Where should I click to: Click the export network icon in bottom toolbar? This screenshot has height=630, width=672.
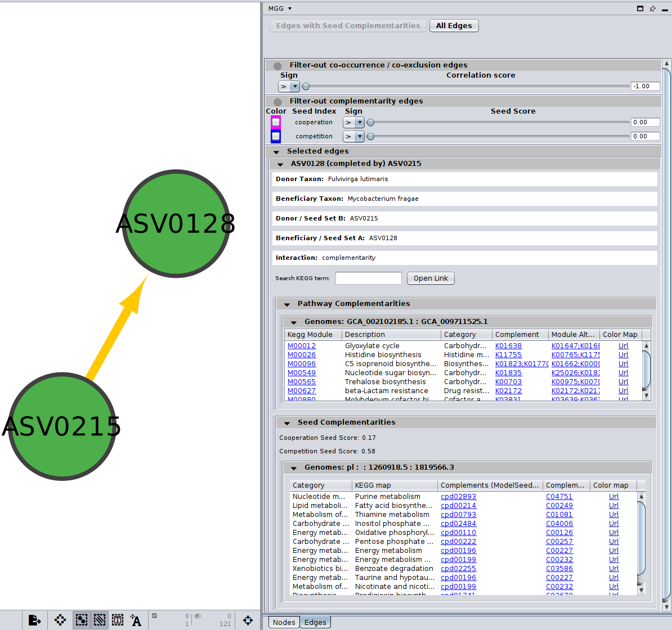34,620
